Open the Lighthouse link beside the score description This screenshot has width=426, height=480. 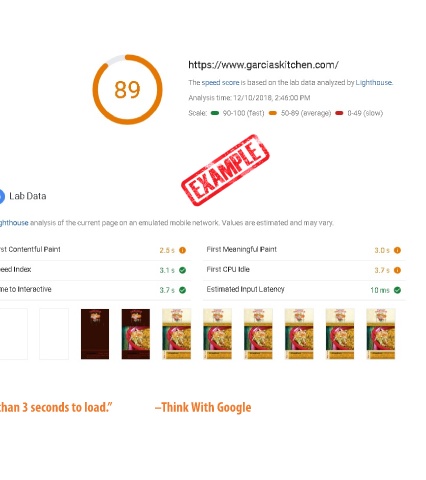(374, 82)
